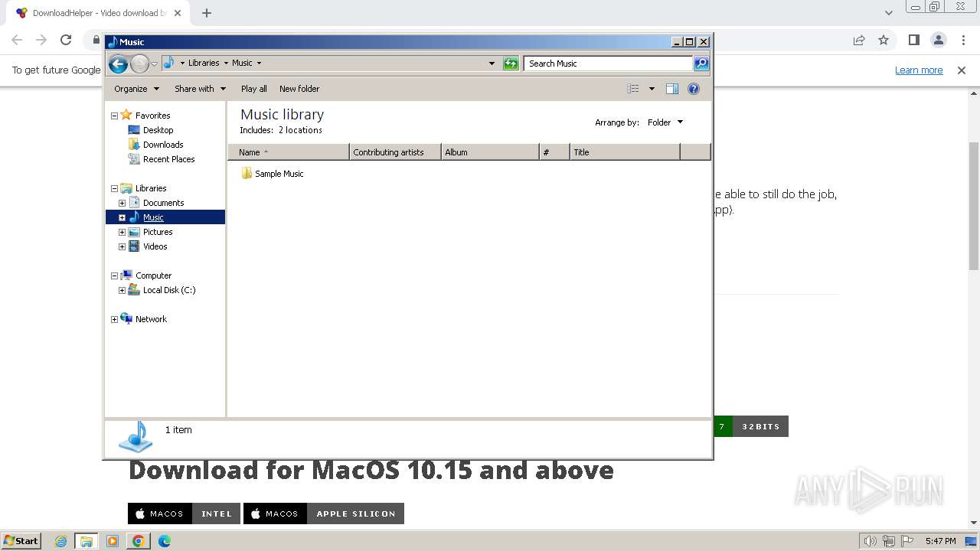Viewport: 980px width, 551px height.
Task: Launch Internet Explorer from taskbar
Action: point(61,541)
